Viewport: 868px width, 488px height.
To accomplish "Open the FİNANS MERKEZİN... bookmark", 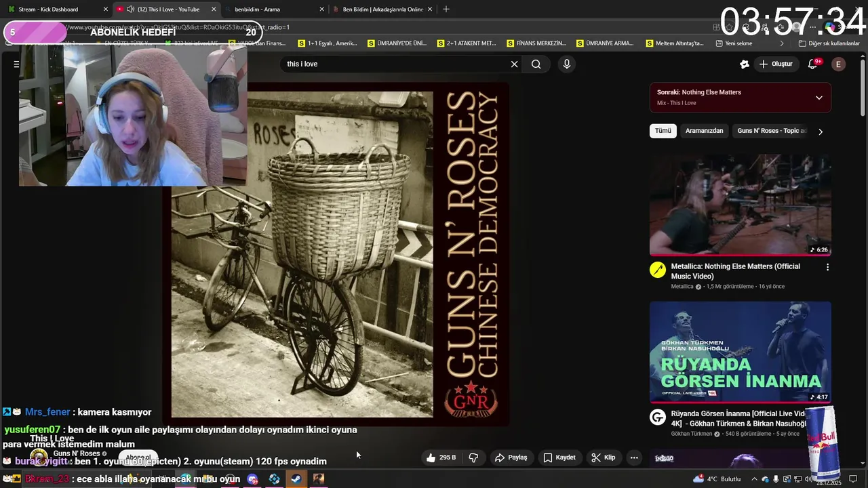I will click(536, 43).
